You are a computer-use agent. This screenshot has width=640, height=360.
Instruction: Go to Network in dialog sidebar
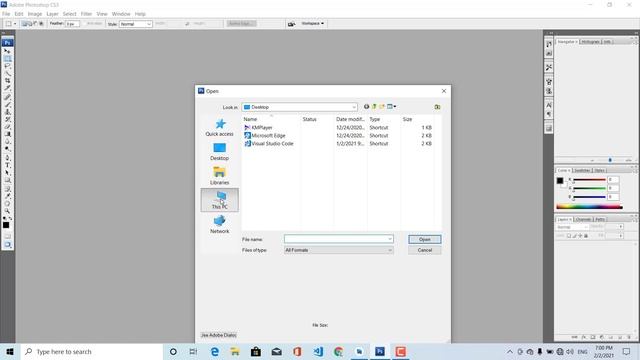(220, 224)
